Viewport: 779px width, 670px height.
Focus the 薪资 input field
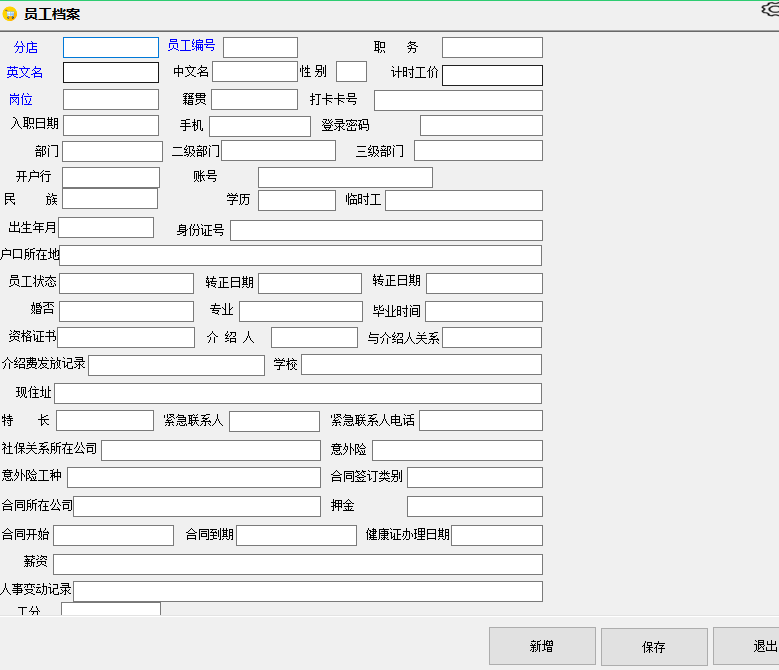pyautogui.click(x=298, y=564)
